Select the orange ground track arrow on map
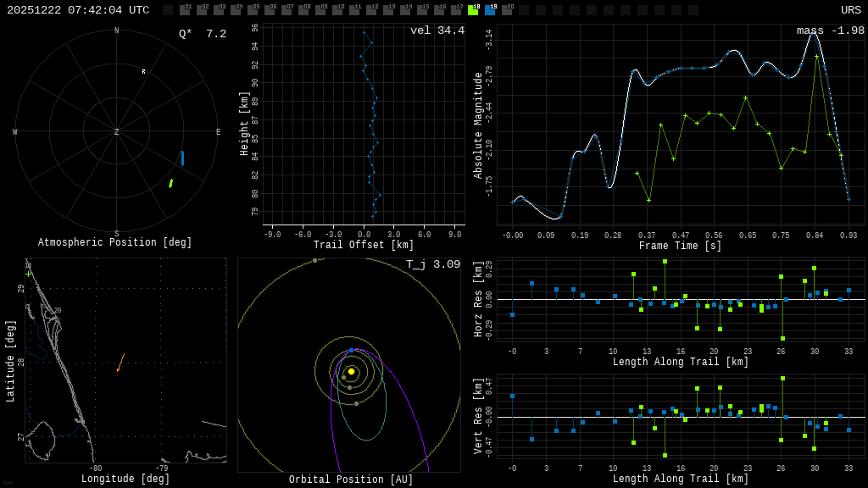This screenshot has width=868, height=488. [x=121, y=363]
